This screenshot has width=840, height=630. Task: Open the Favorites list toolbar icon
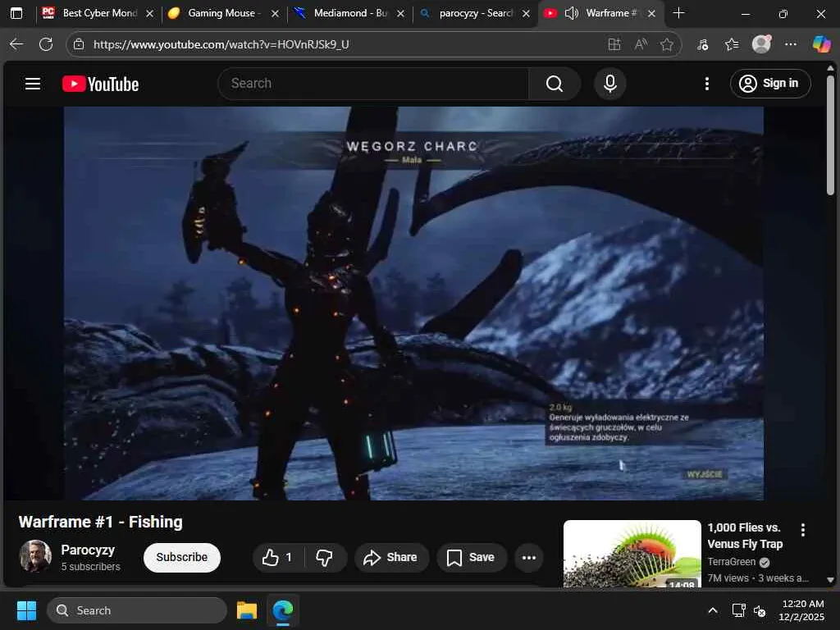click(731, 44)
